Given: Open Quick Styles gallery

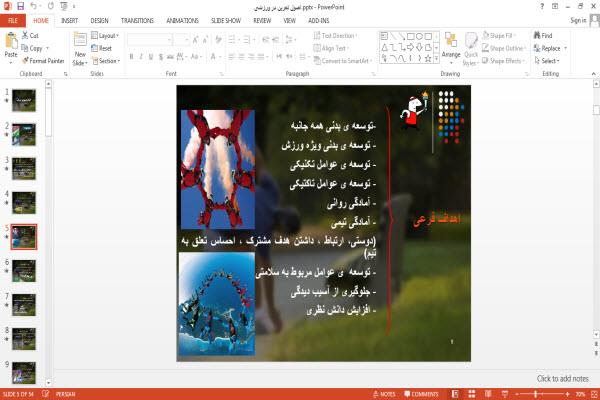Looking at the screenshot, I should coord(471,49).
